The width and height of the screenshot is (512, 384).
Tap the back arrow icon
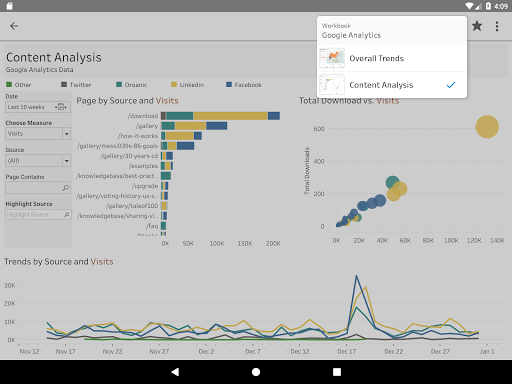[x=14, y=26]
